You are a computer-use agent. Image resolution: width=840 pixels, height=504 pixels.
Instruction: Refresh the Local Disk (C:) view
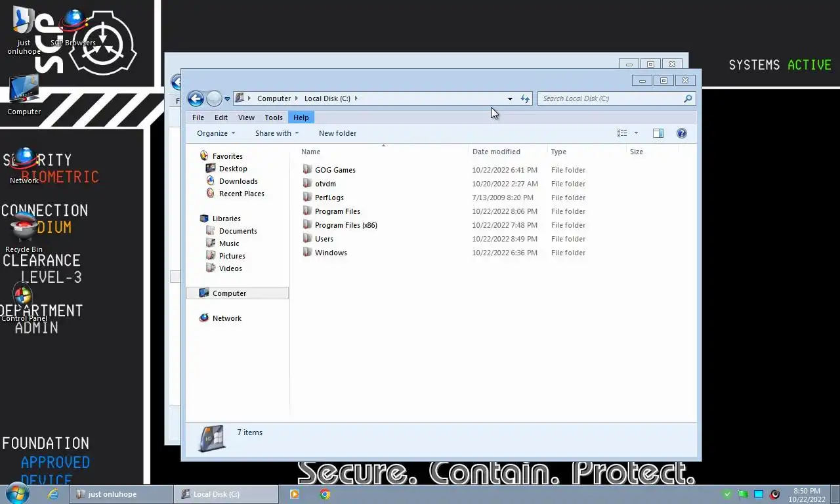click(525, 98)
